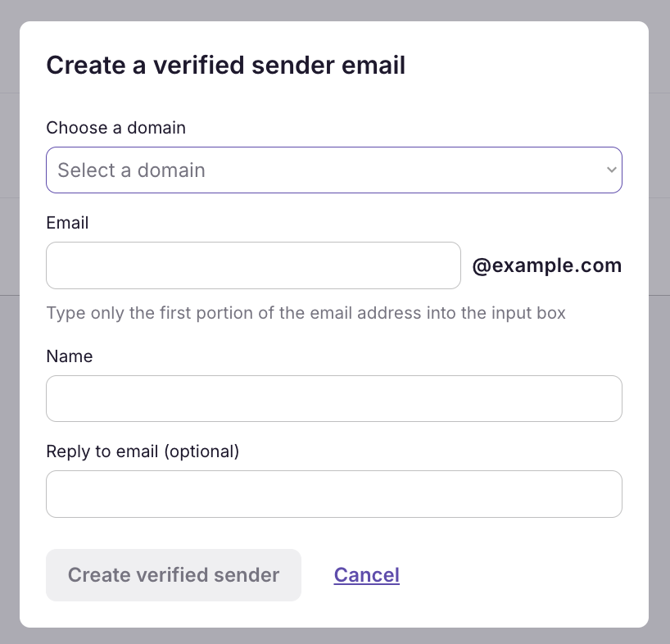
Task: Click the chevron on the domain selector
Action: tap(610, 170)
